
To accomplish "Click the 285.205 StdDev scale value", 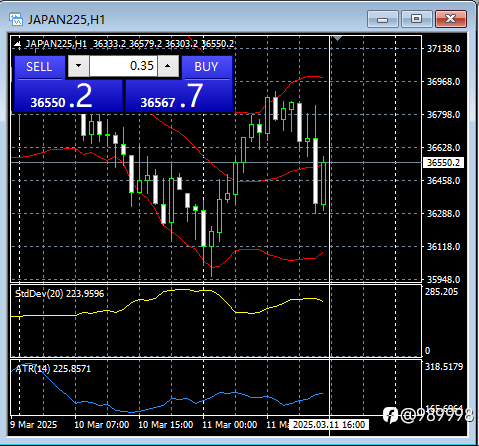I will coord(442,292).
